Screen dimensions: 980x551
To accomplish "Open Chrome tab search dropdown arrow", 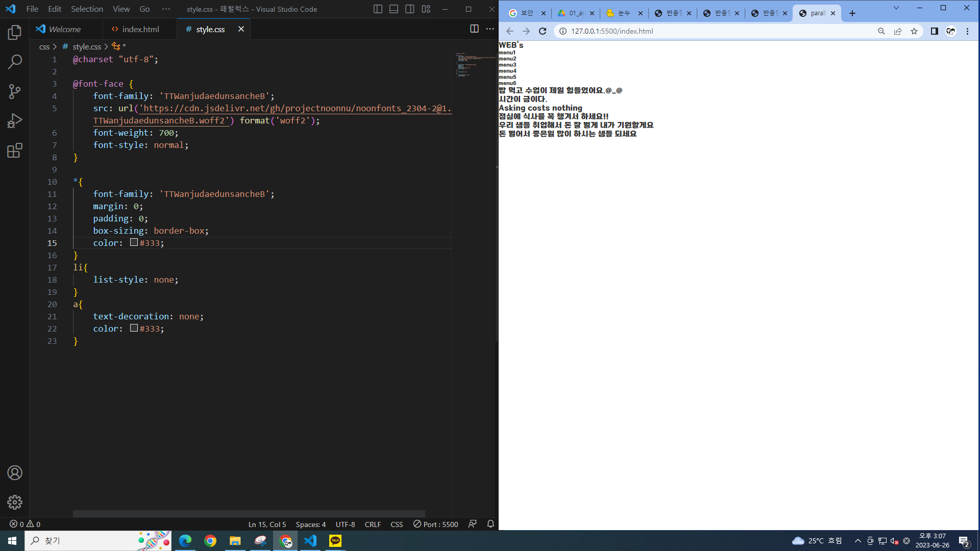I will (896, 8).
